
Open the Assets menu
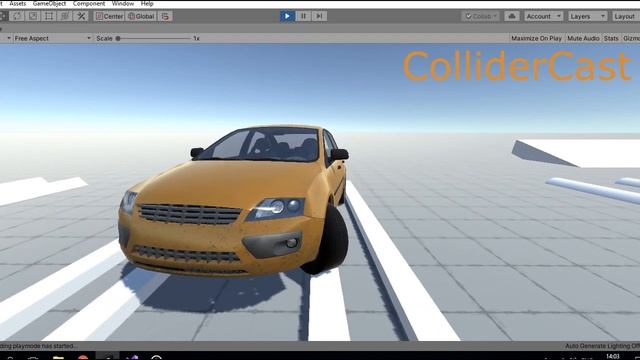click(18, 4)
